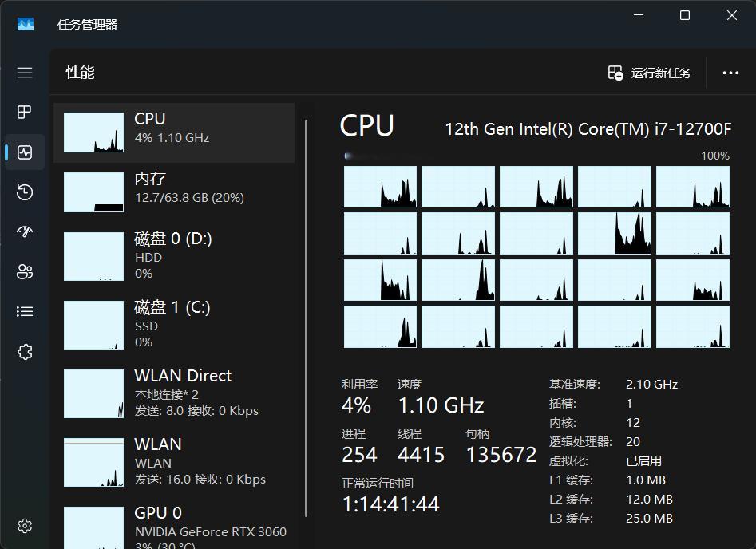
Task: Click the L3 缓存 25.0 MB value
Action: coord(649,518)
